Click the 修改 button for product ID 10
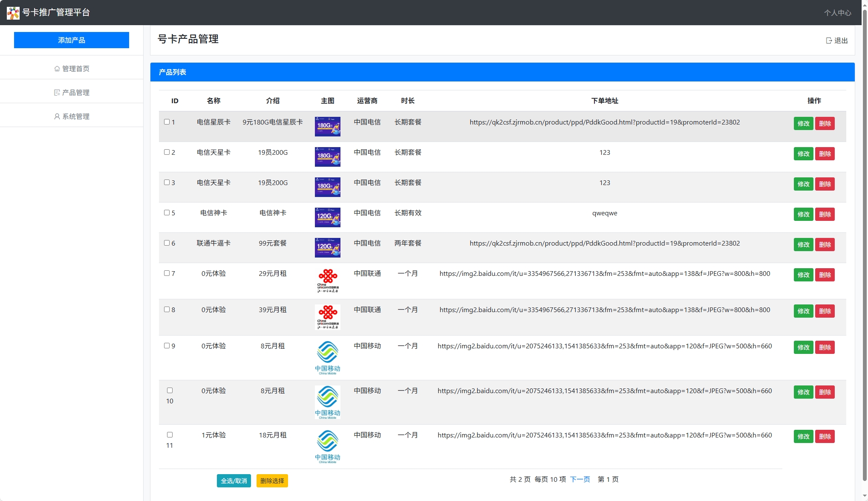Viewport: 868px width, 501px height. point(804,392)
